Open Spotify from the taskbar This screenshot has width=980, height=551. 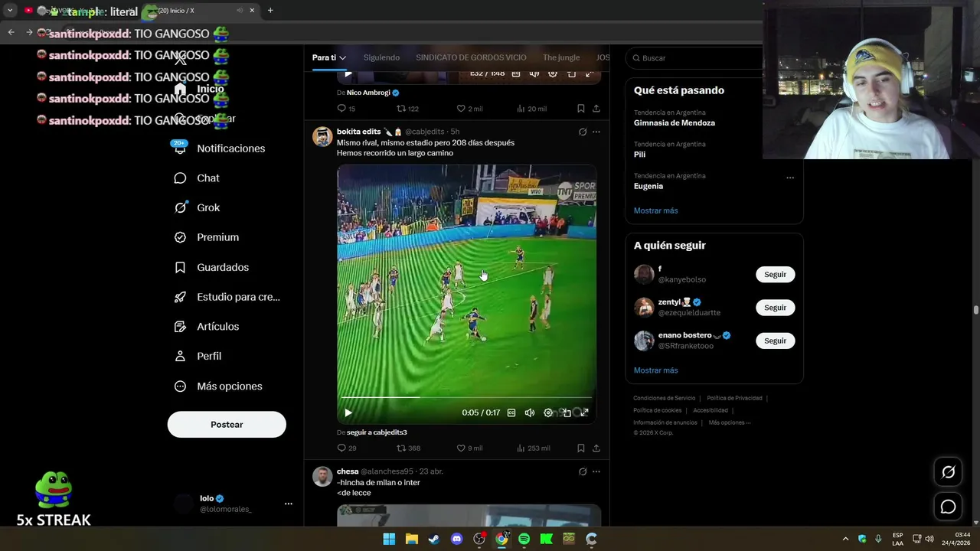click(524, 539)
